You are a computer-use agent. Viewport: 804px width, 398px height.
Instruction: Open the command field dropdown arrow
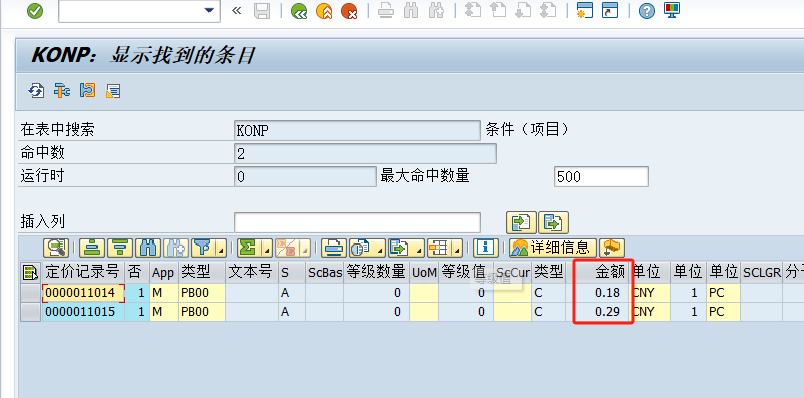click(209, 11)
